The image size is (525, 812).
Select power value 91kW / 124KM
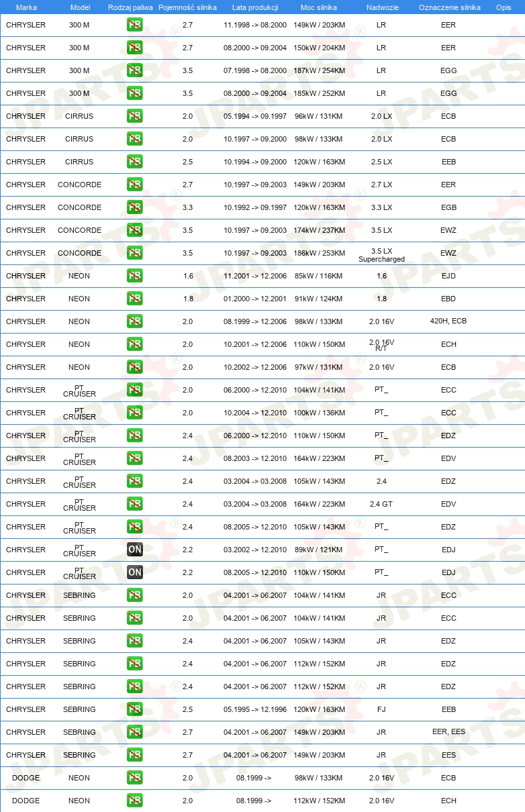(320, 299)
